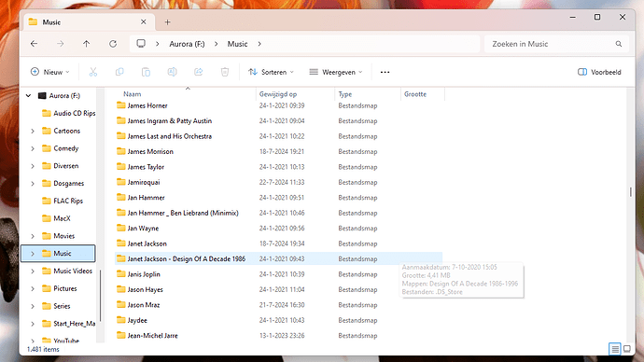
Task: Expand the chevron after Music breadcrumb
Action: click(x=259, y=44)
